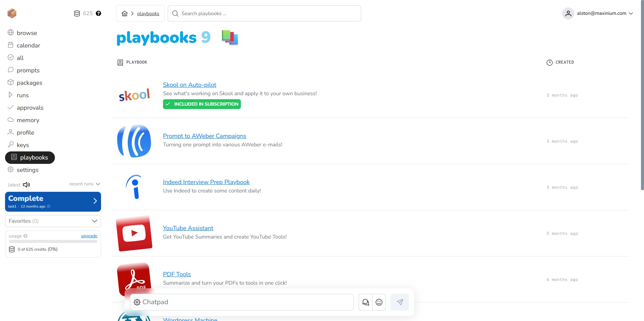Click the Search playbooks input field

point(264,13)
